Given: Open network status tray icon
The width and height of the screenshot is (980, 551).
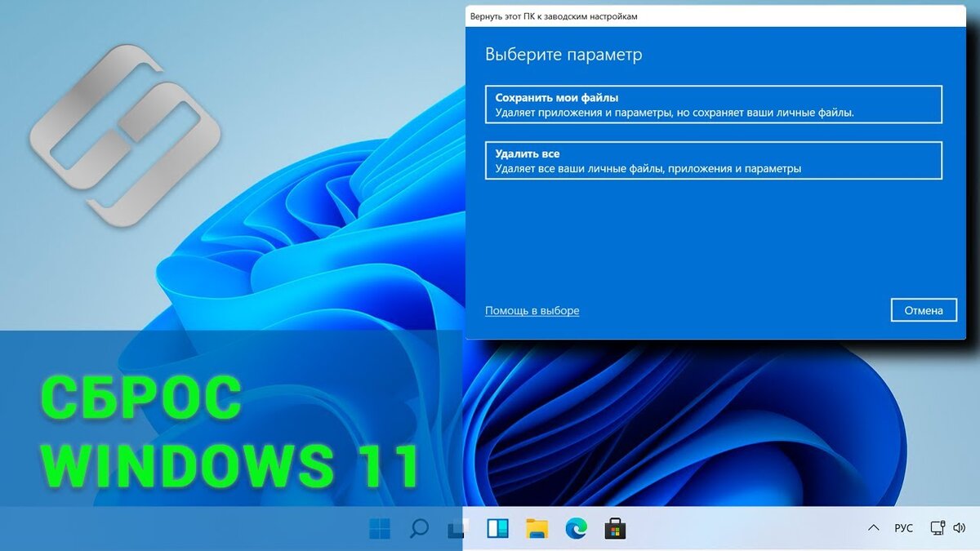Looking at the screenshot, I should [x=938, y=528].
